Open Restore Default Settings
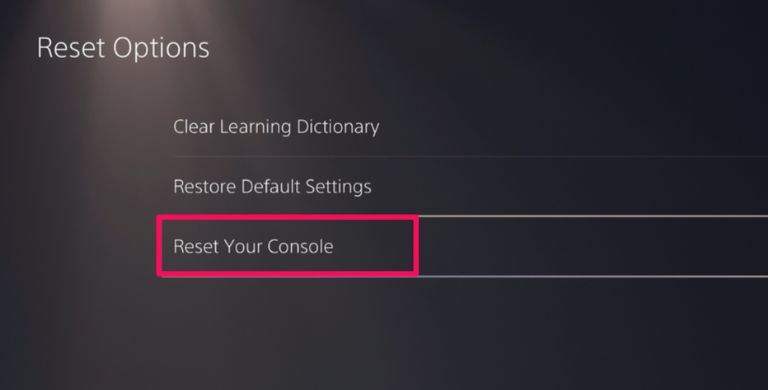This screenshot has width=768, height=390. point(470,186)
